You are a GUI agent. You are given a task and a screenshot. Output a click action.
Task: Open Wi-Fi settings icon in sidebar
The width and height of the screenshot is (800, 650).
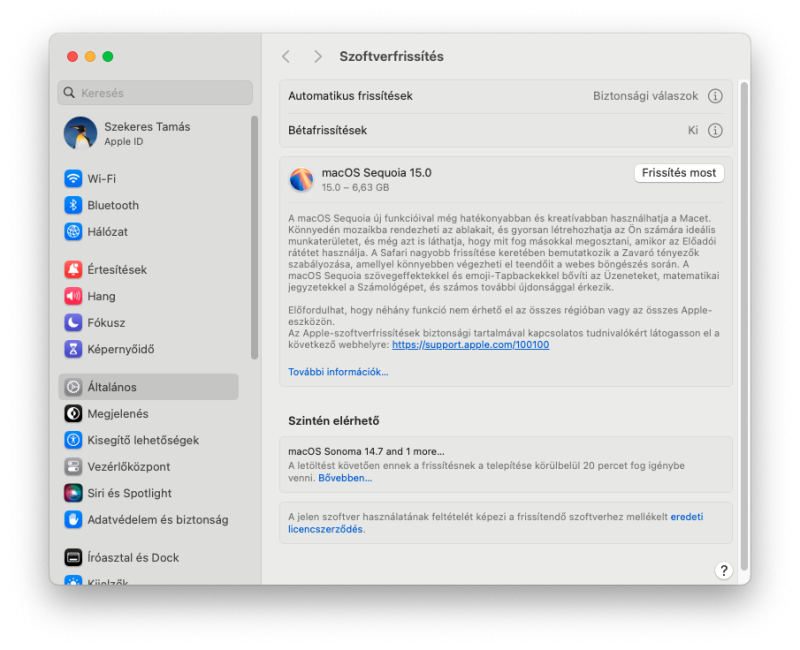tap(73, 179)
